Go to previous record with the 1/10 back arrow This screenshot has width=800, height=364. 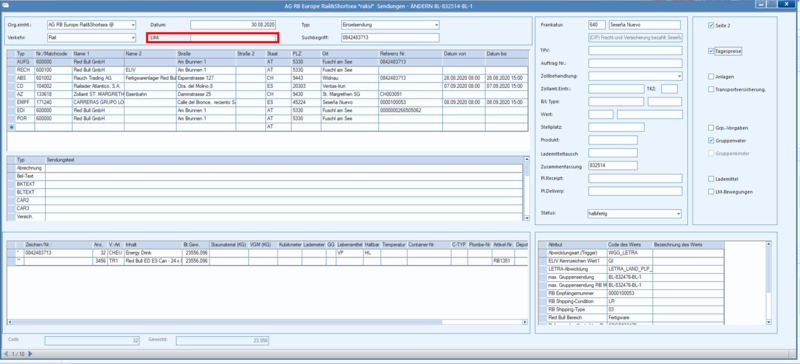pyautogui.click(x=6, y=353)
